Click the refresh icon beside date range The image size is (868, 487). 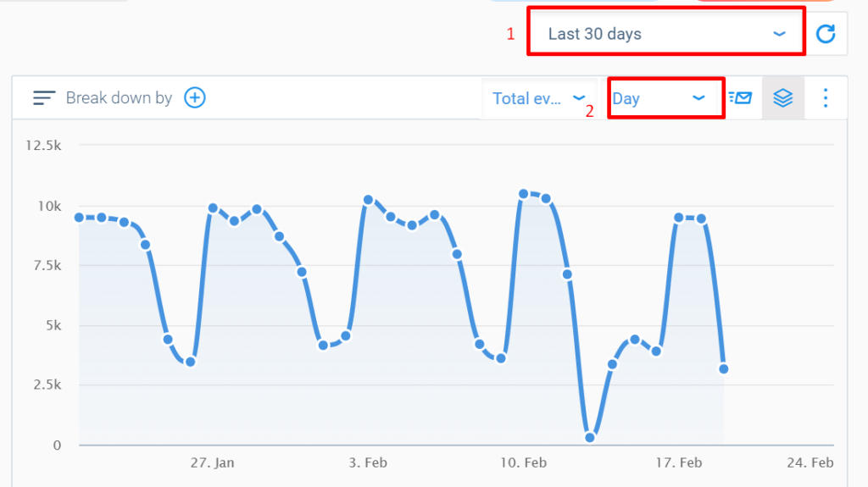pos(826,34)
